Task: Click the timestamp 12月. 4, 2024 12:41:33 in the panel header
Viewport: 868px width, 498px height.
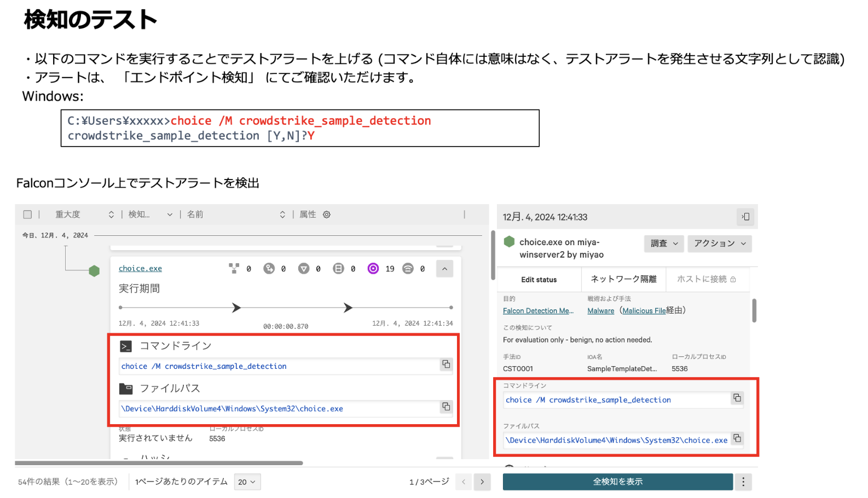Action: [545, 217]
